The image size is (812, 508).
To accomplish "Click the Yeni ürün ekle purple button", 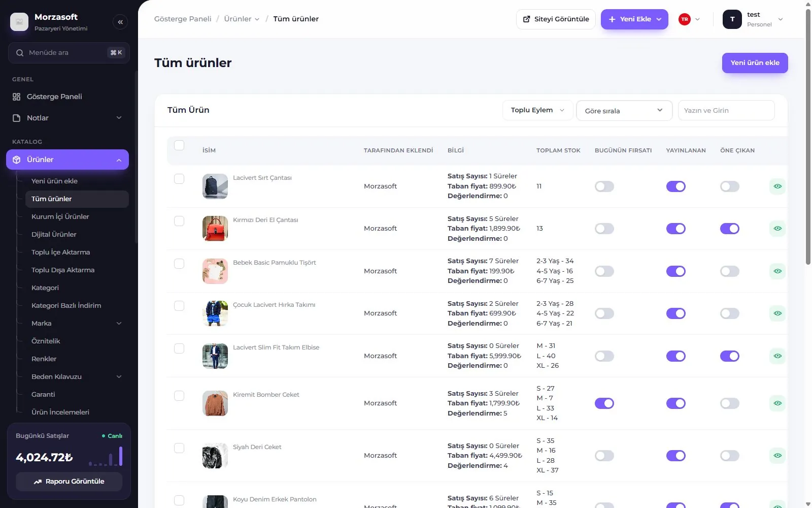I will pyautogui.click(x=755, y=63).
